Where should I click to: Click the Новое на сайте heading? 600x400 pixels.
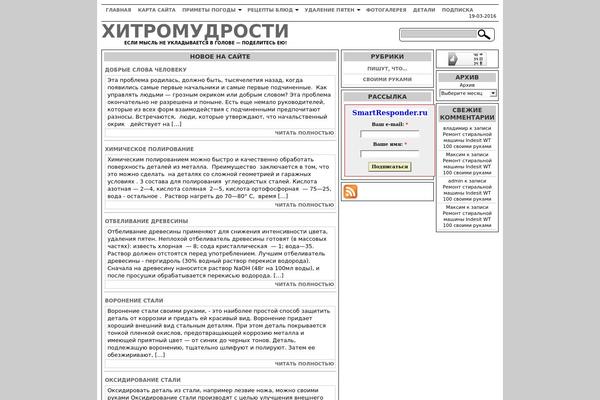[220, 57]
